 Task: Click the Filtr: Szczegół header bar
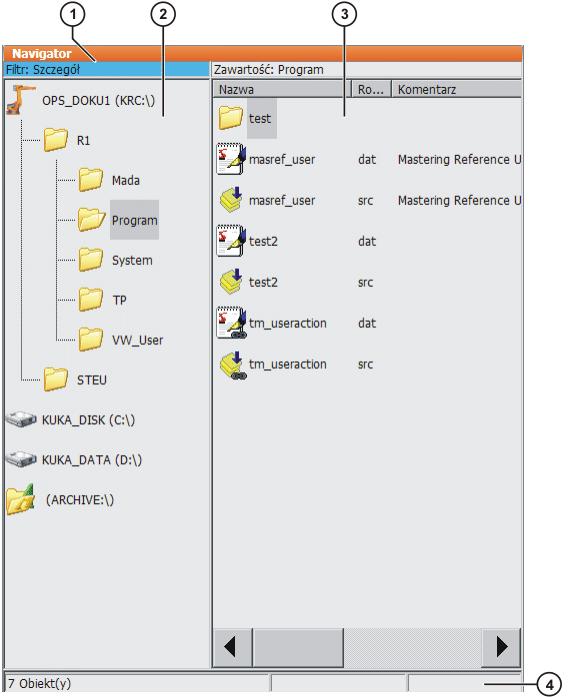click(106, 69)
